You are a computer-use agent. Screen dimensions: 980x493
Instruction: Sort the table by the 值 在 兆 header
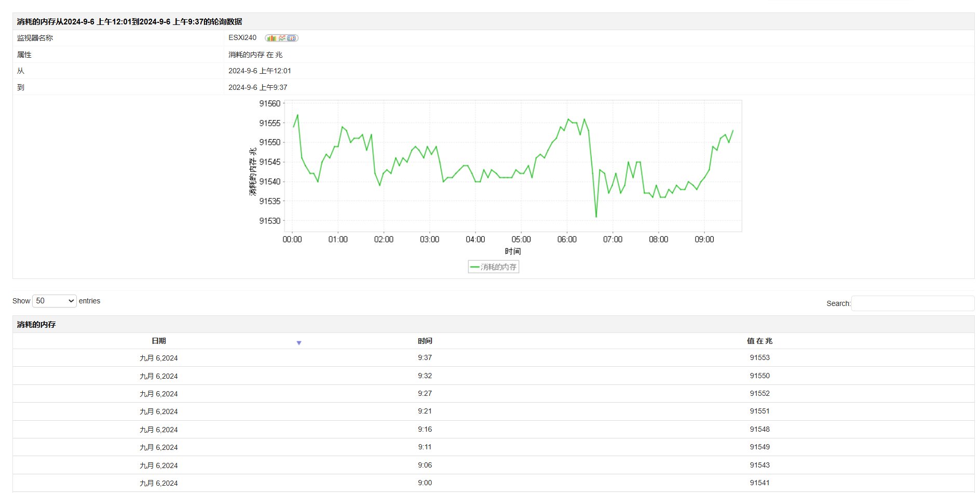point(759,341)
